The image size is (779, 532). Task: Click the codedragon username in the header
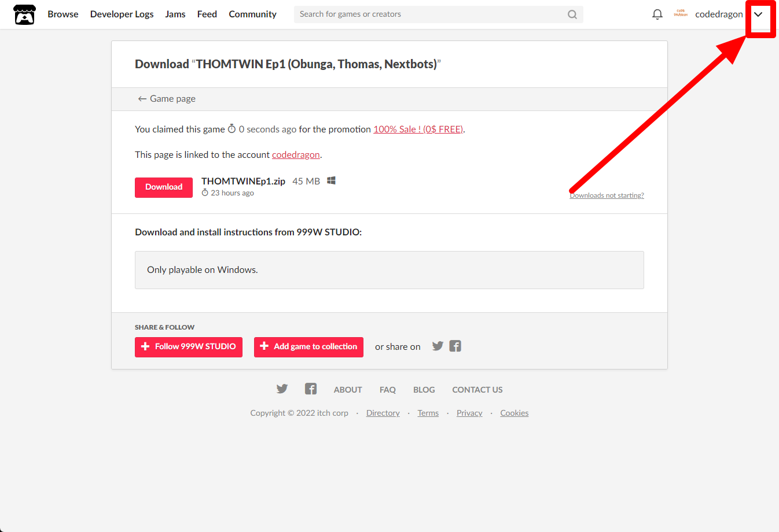tap(719, 14)
